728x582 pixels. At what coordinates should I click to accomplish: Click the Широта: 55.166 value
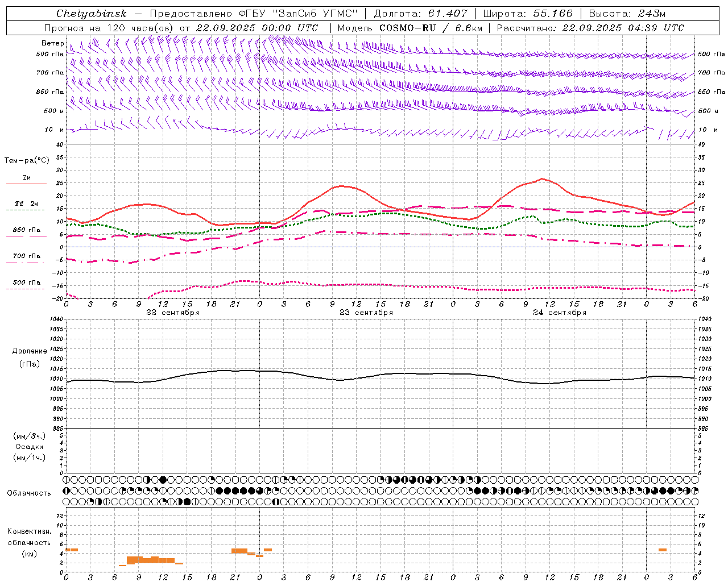(528, 14)
